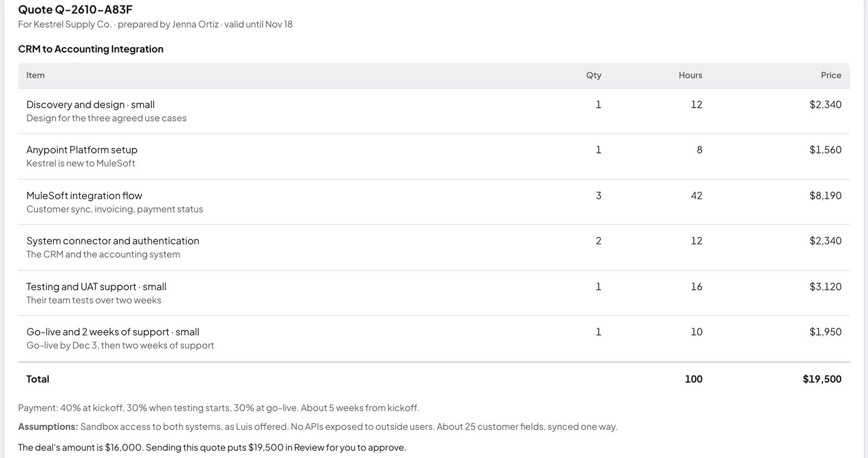Click the deal's amount $16,000 sentence

(x=212, y=448)
